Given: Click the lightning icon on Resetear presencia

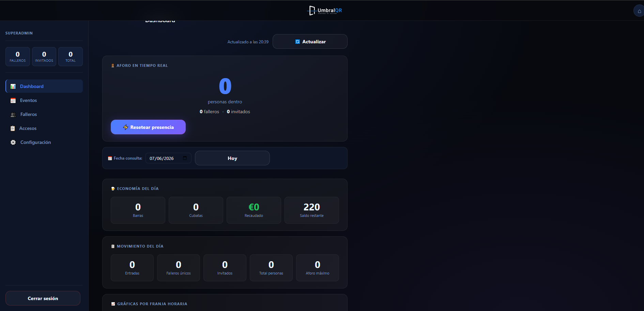Looking at the screenshot, I should 125,127.
